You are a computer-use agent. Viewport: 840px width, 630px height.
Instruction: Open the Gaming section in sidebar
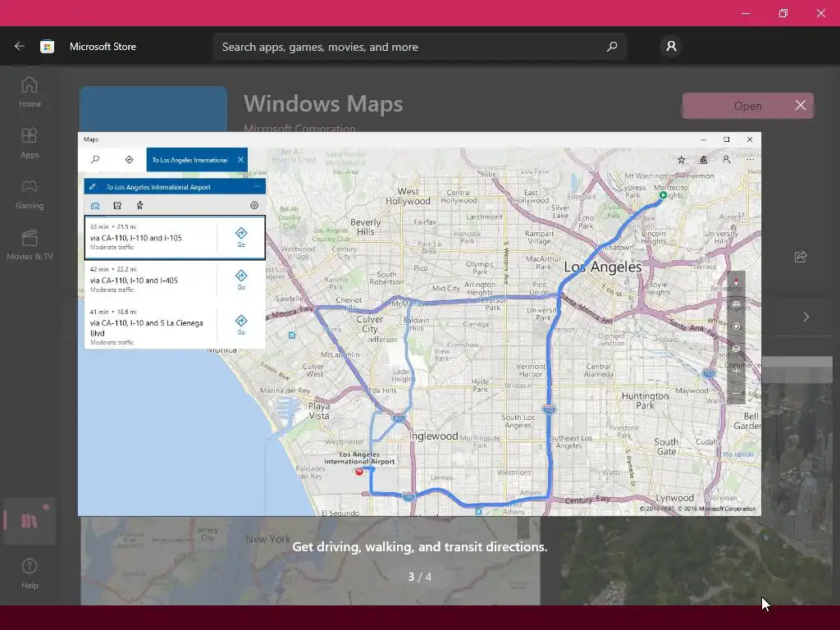30,194
